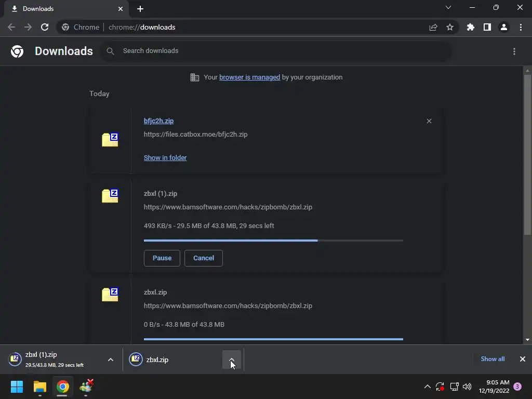Click the search magnifier icon
Viewport: 532px width, 399px height.
(110, 51)
